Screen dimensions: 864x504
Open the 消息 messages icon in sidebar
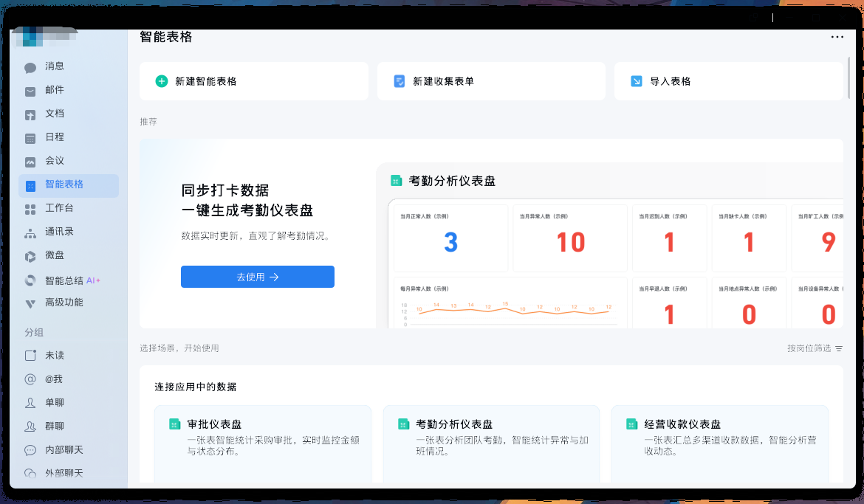pyautogui.click(x=30, y=67)
